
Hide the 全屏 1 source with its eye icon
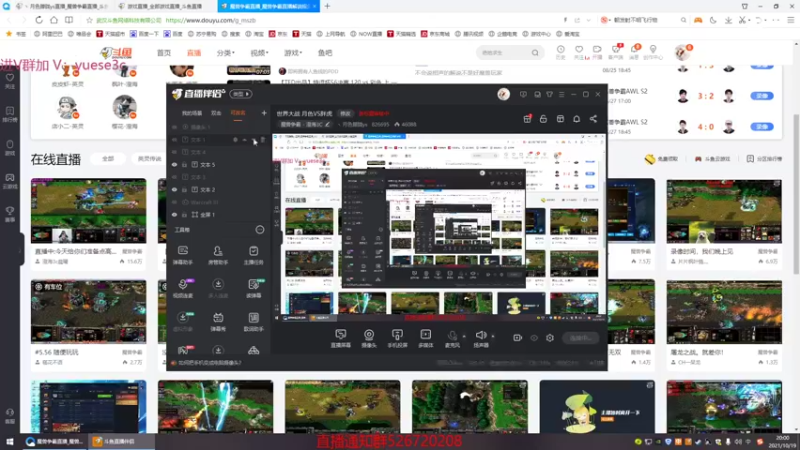pos(174,215)
